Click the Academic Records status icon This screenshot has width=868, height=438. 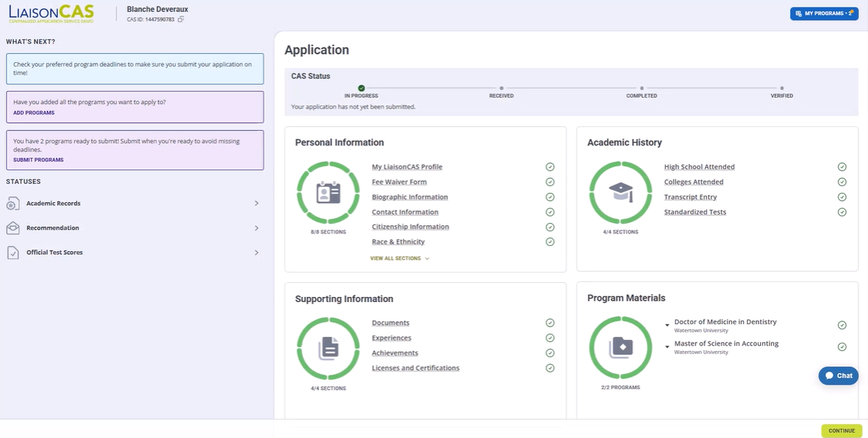[x=13, y=204]
